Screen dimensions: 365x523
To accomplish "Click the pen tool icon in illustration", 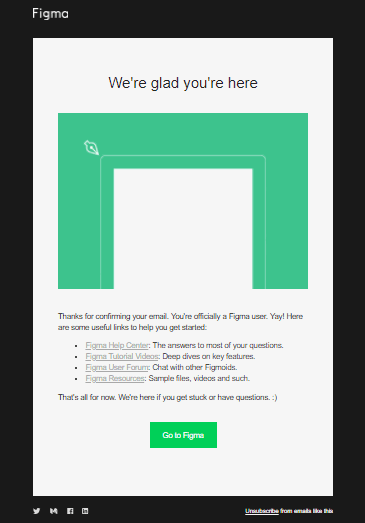I will (x=91, y=147).
